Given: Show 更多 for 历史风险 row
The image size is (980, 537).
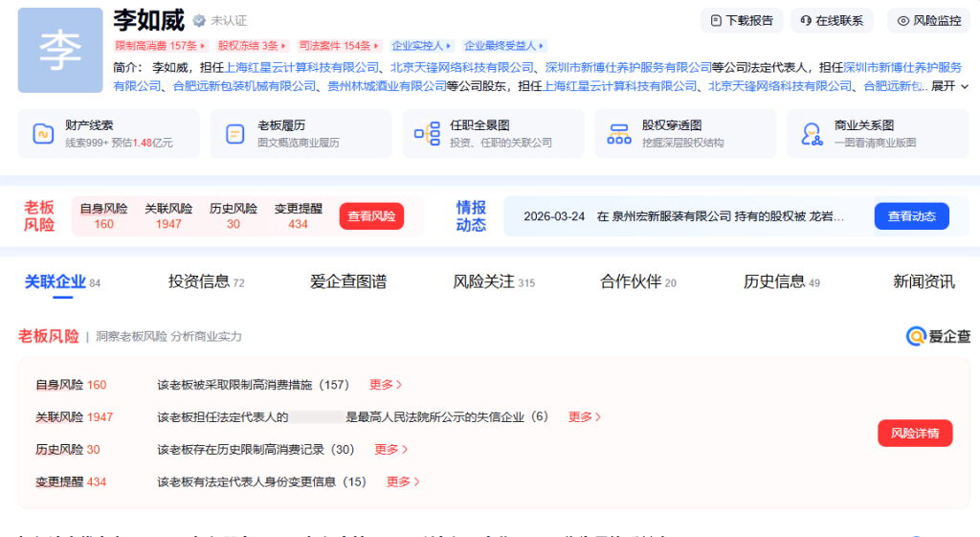Looking at the screenshot, I should click(x=390, y=450).
